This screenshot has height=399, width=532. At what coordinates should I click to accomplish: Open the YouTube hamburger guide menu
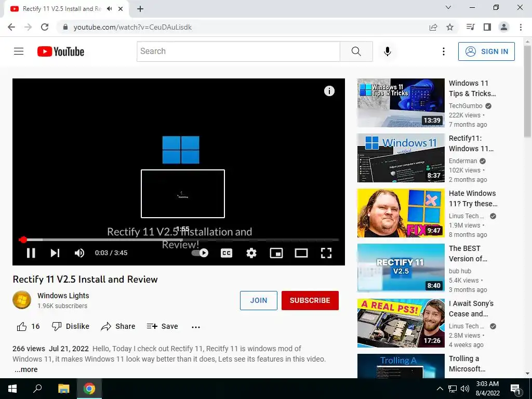[19, 51]
